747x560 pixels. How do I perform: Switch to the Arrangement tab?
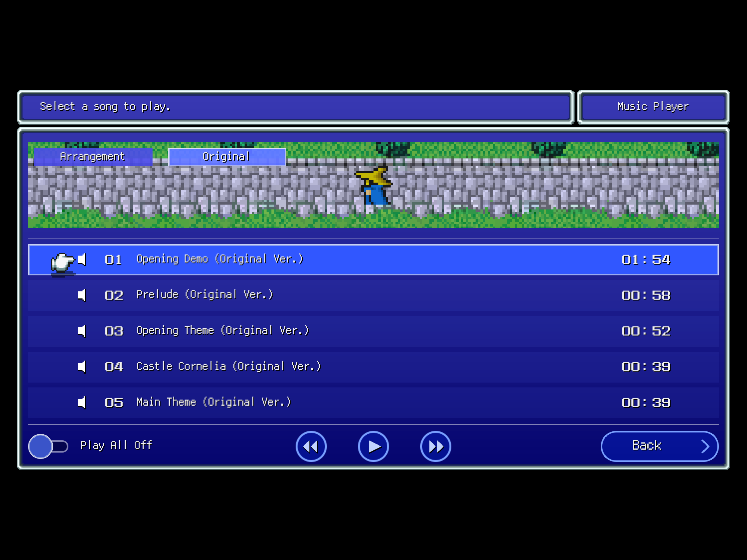(92, 156)
